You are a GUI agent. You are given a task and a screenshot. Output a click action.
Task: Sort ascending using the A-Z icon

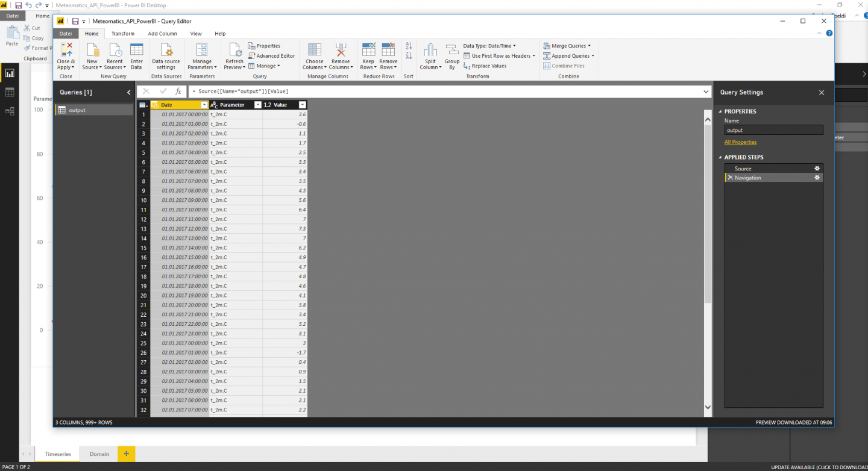(x=409, y=46)
